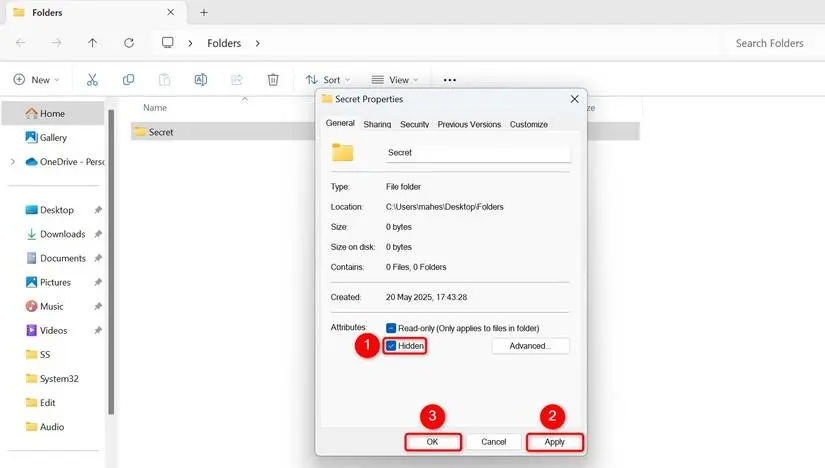Screen dimensions: 825x468
Task: Click the This PC monitor icon
Action: click(167, 43)
